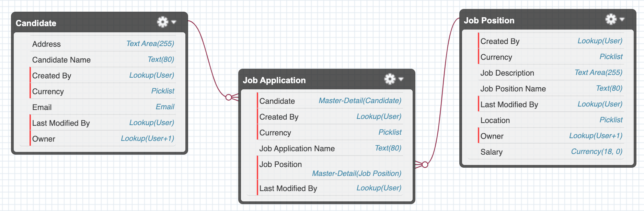The height and width of the screenshot is (211, 644).
Task: Select the Job Application Name field
Action: (297, 148)
